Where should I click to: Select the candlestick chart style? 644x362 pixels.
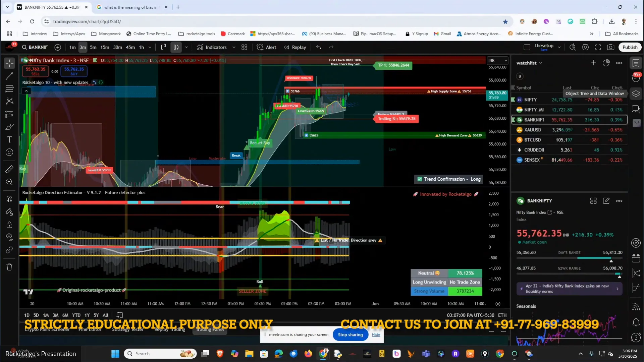pyautogui.click(x=176, y=47)
